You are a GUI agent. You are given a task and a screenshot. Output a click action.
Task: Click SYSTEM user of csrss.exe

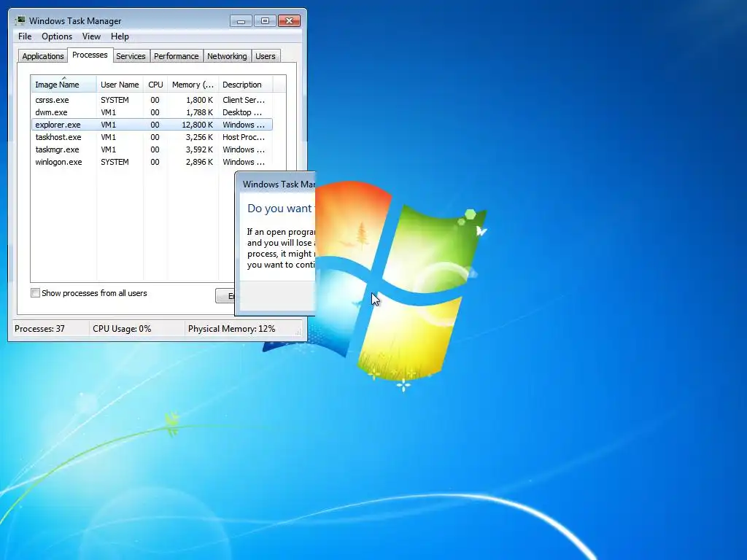point(115,100)
